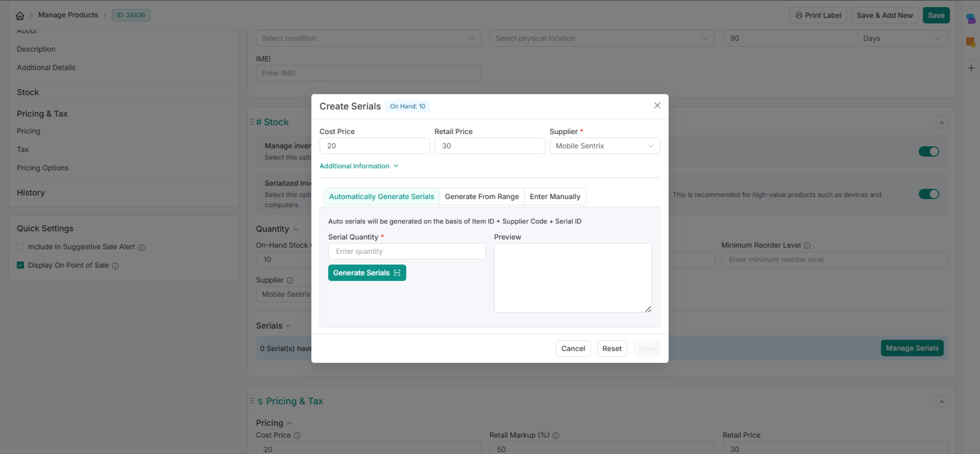The height and width of the screenshot is (454, 980).
Task: Open History in sidebar
Action: tap(31, 193)
